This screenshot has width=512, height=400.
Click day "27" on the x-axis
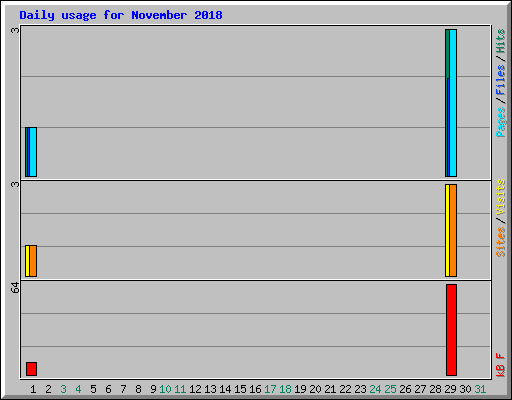click(420, 389)
